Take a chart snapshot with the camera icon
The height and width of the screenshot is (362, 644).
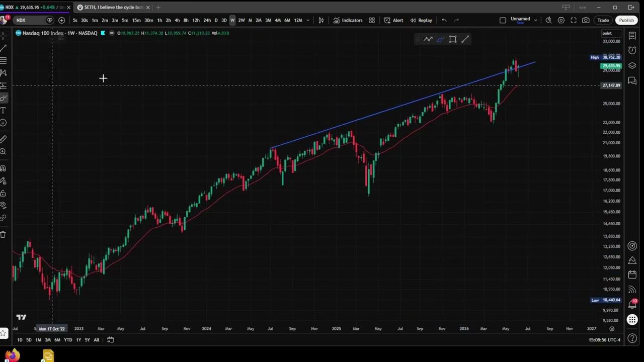[x=586, y=20]
